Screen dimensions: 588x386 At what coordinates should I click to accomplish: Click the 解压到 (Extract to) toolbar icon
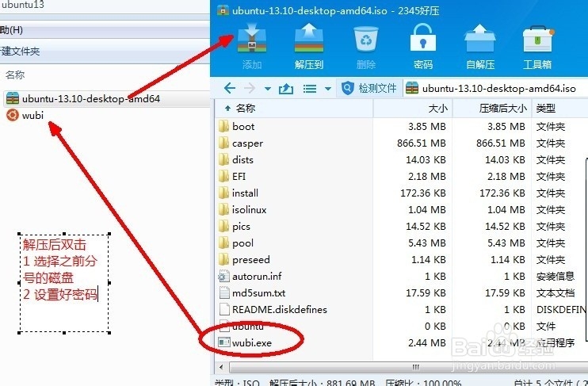pyautogui.click(x=308, y=47)
